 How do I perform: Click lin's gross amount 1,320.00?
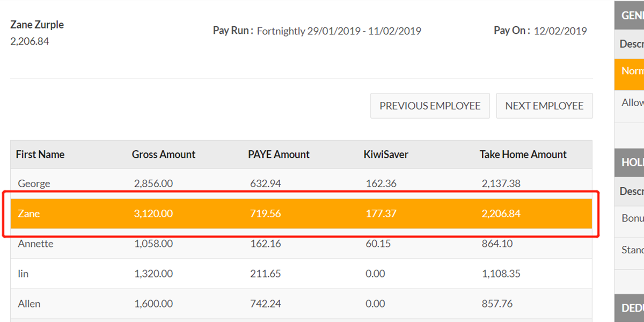coord(153,274)
